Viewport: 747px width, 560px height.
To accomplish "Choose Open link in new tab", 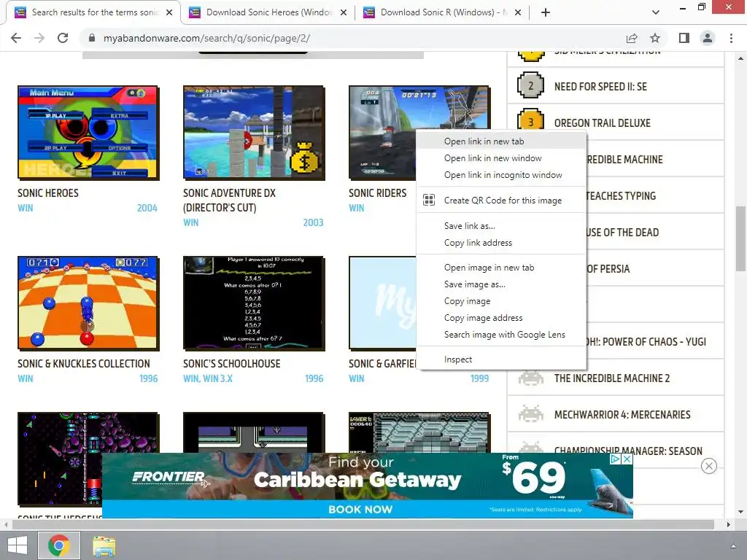I will point(501,141).
